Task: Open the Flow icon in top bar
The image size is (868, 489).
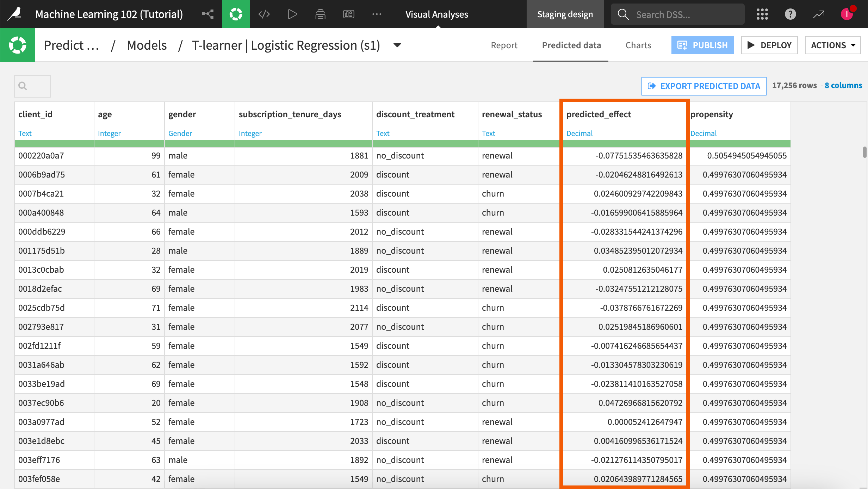Action: (208, 14)
